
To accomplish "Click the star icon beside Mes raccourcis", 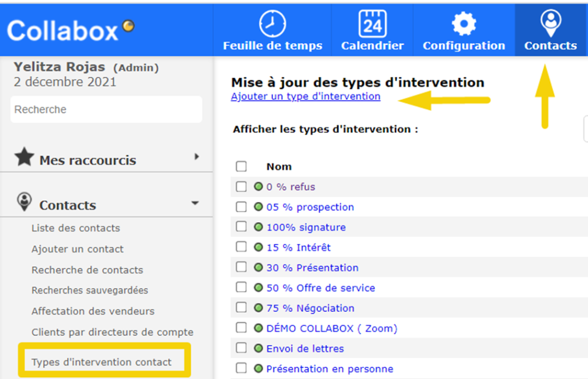I will click(24, 157).
